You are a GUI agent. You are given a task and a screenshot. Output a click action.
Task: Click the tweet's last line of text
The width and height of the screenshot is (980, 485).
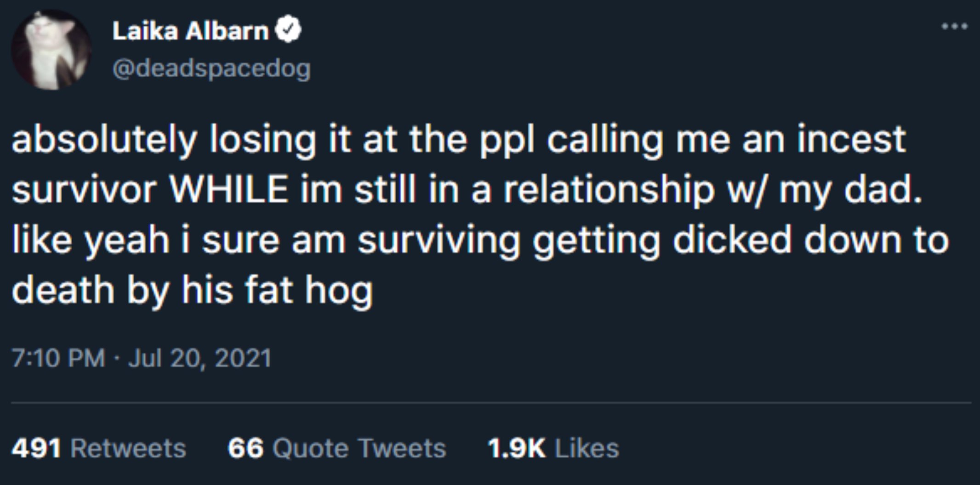point(192,291)
